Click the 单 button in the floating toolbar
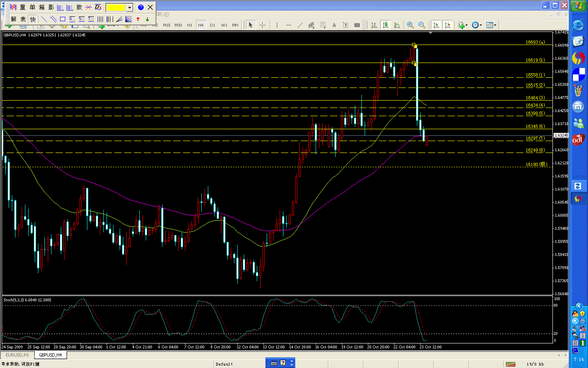Viewport: 588px width, 368px height. 32,7
